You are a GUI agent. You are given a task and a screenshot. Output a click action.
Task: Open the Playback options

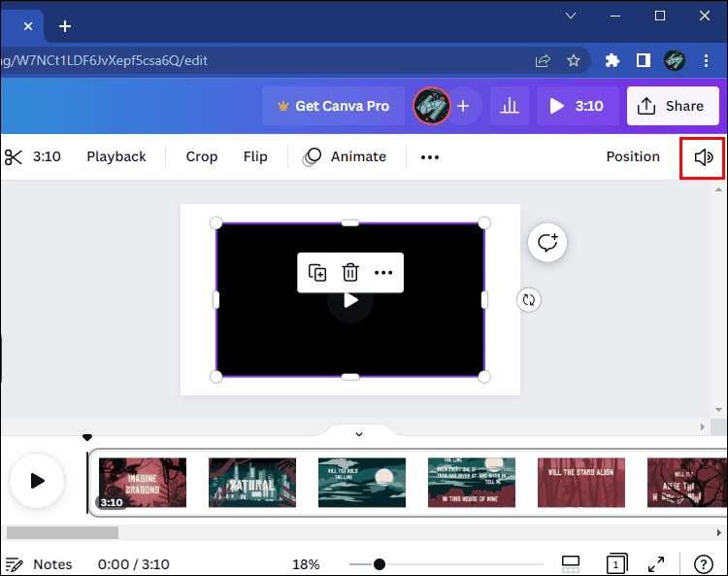(116, 157)
